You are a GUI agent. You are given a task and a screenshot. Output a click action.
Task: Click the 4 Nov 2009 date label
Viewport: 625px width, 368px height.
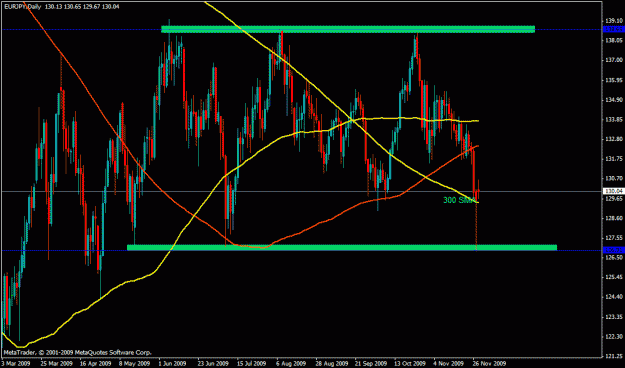tap(449, 364)
